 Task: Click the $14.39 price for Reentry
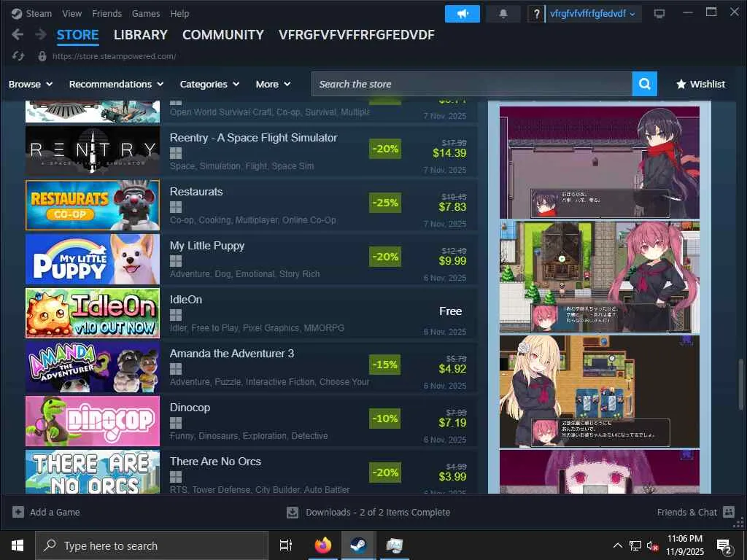click(x=449, y=153)
